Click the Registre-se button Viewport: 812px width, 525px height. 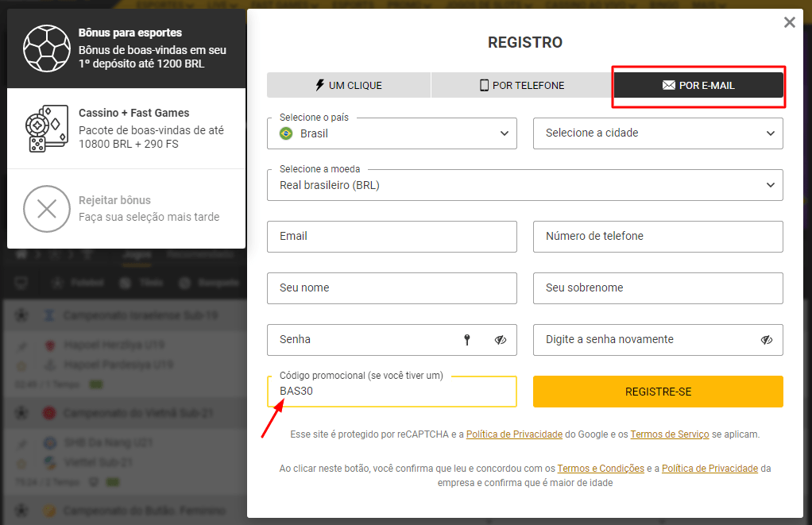[658, 392]
